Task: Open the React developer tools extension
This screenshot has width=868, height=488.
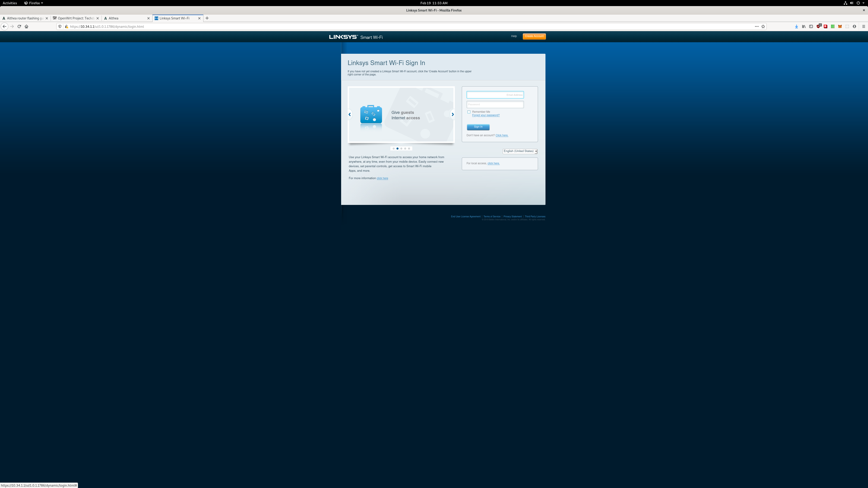Action: (x=847, y=27)
